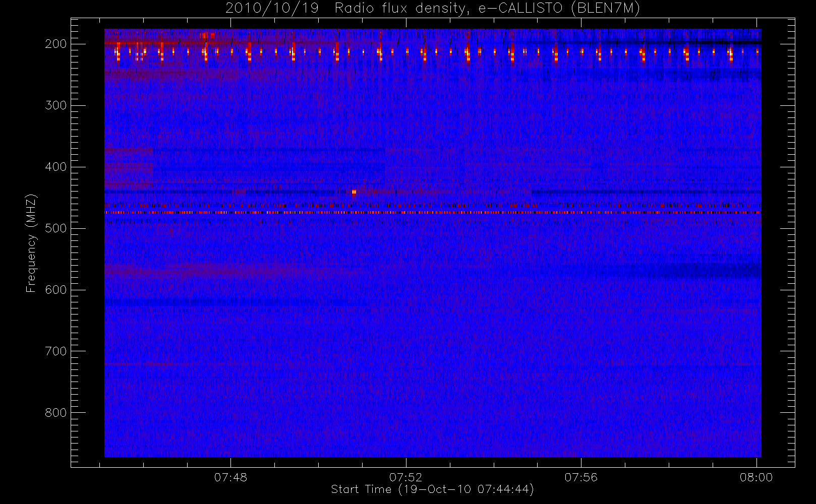Click the 400 frequency tick label
816x504 pixels.
coord(56,167)
